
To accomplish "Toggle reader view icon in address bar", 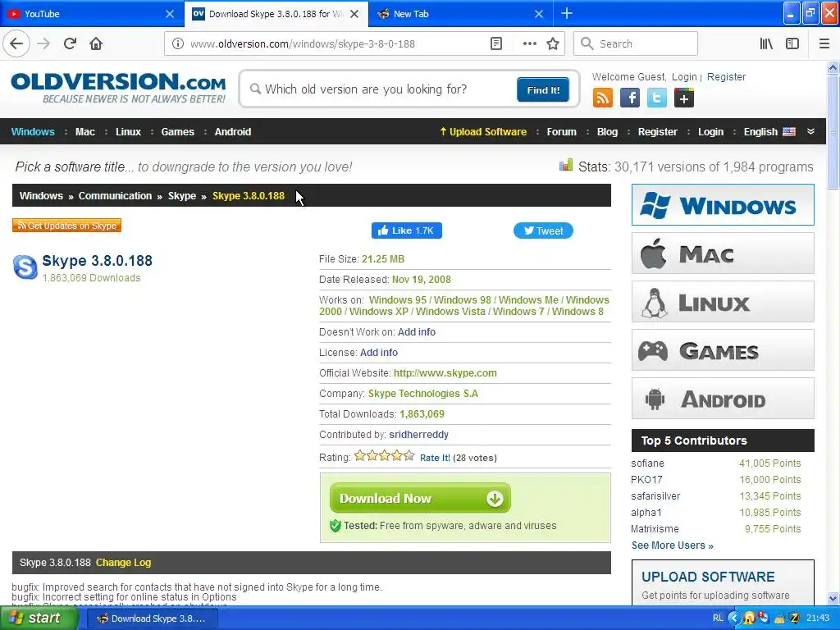I will click(x=496, y=44).
